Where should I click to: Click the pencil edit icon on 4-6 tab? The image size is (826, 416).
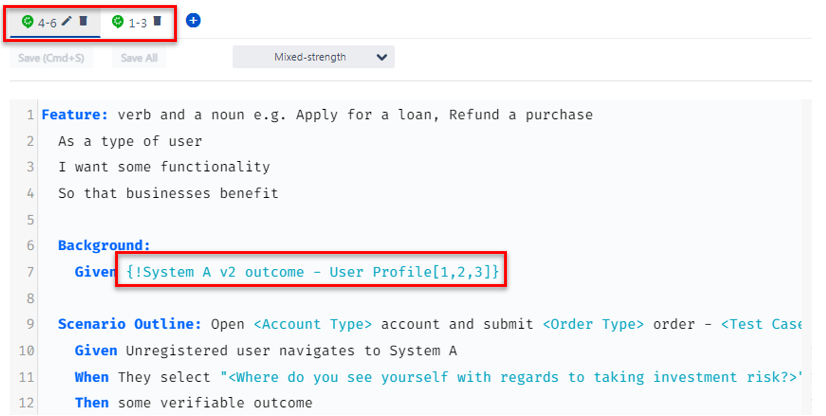pos(66,21)
